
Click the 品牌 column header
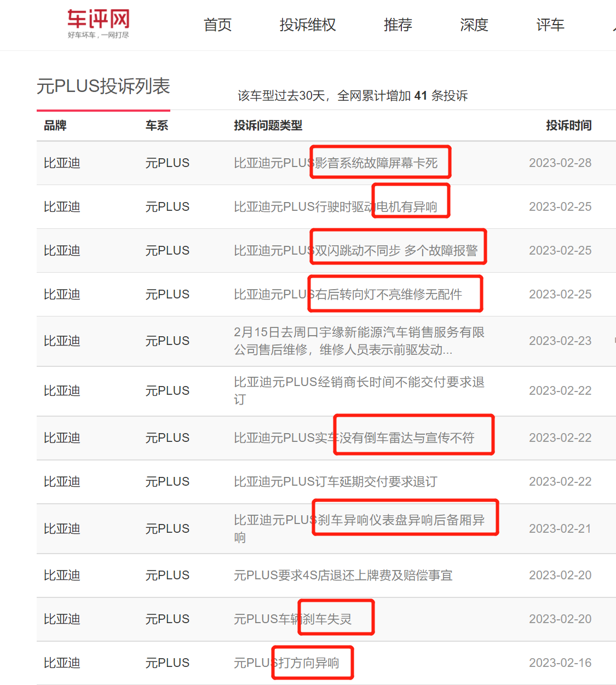coord(55,125)
